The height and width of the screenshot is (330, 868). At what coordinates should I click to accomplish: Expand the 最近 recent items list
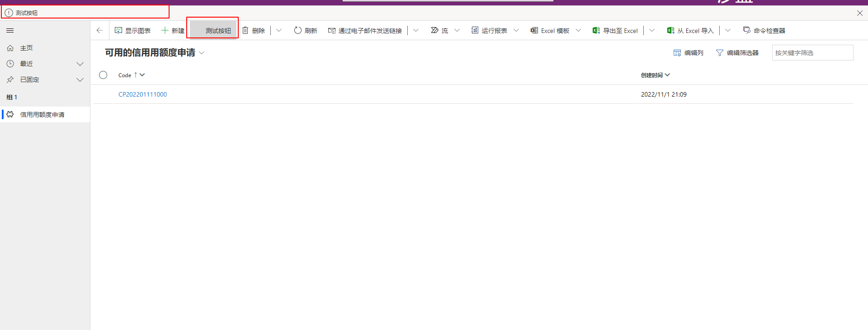click(80, 64)
